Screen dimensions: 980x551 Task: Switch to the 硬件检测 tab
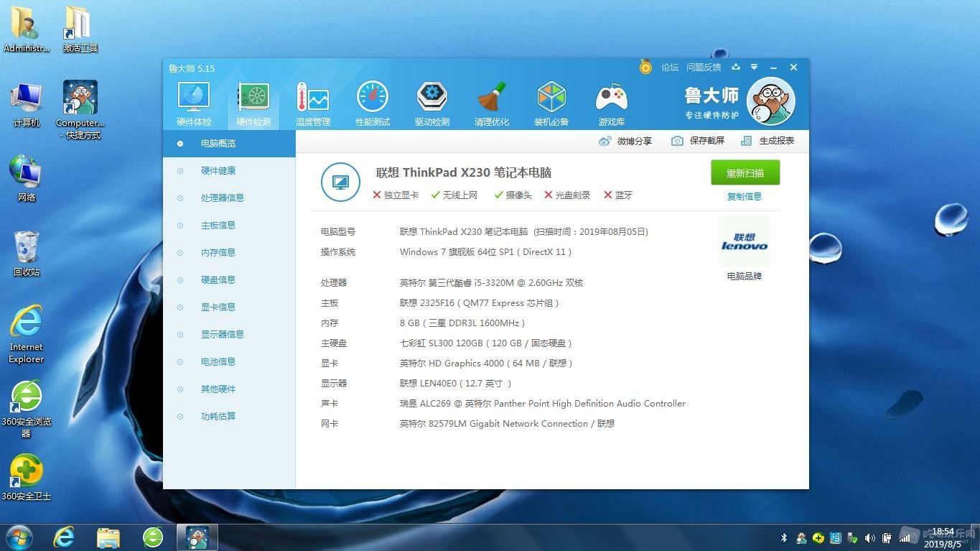[253, 104]
